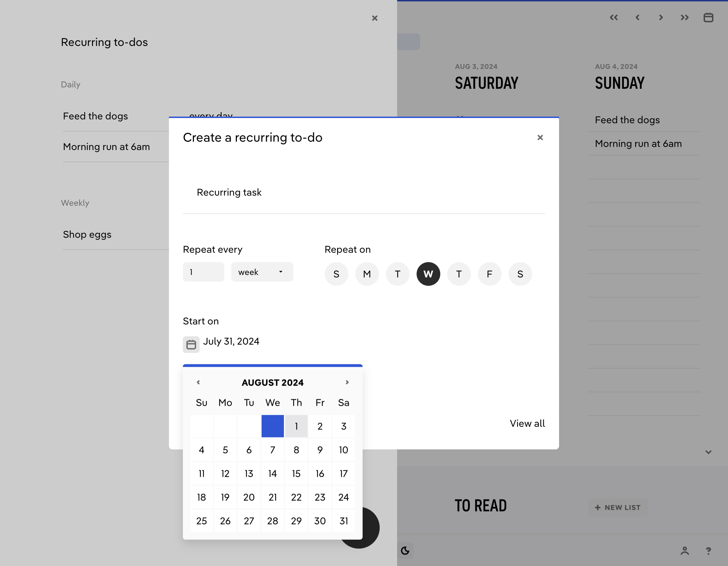Click the July 31, 2024 start date
The image size is (728, 566).
pyautogui.click(x=231, y=341)
